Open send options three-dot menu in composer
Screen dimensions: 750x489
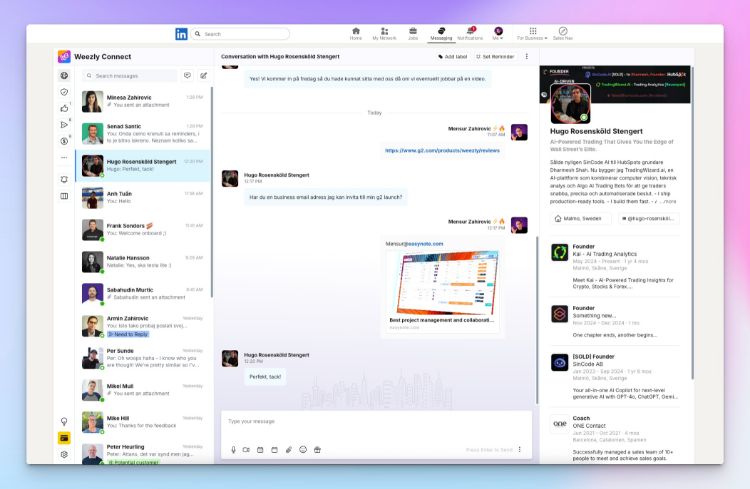click(519, 450)
